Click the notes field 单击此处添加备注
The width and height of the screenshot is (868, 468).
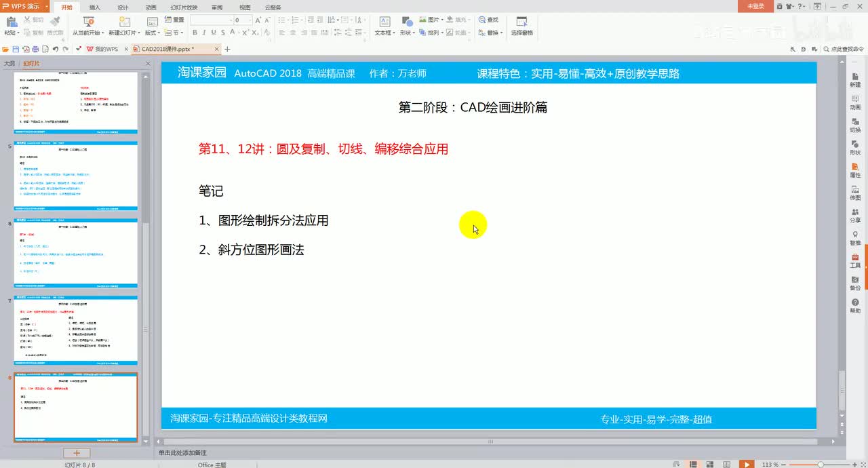(182, 452)
